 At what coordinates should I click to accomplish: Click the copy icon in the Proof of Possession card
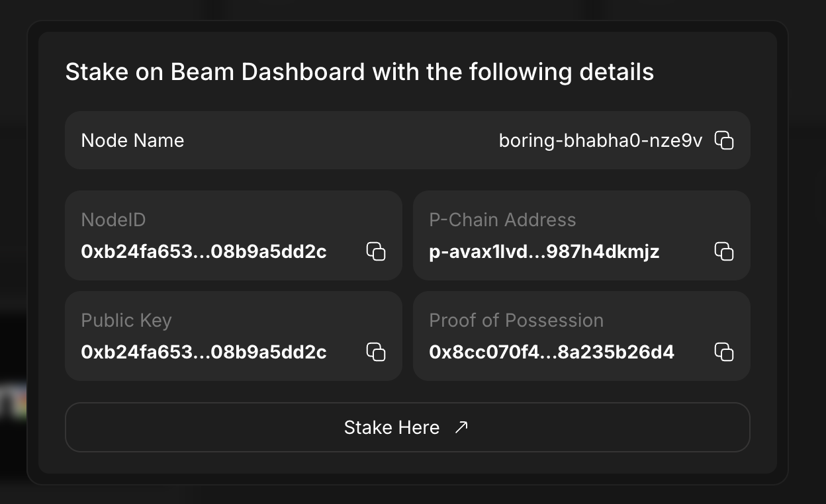tap(724, 353)
